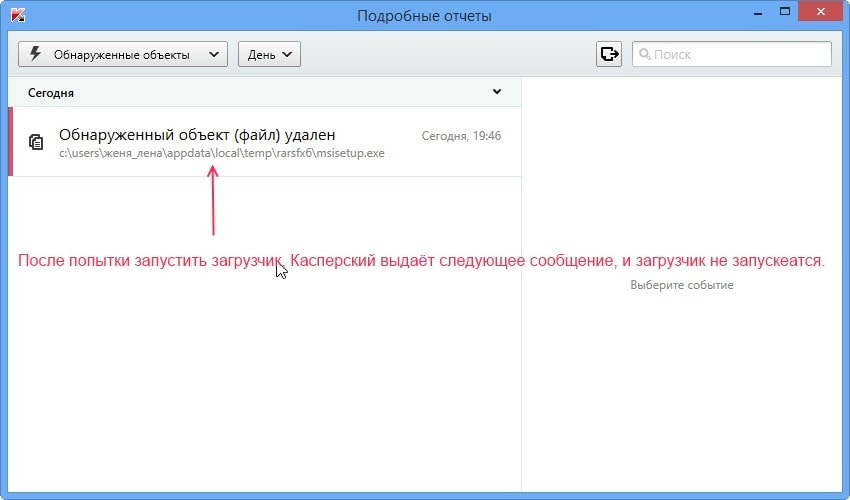The image size is (850, 500).
Task: Click the event timestamp Сегодня, 19:46
Action: [461, 135]
